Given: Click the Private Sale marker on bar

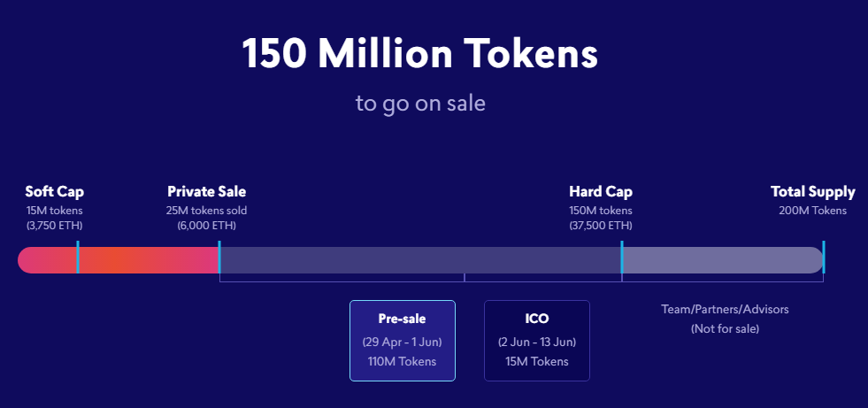Looking at the screenshot, I should [219, 258].
